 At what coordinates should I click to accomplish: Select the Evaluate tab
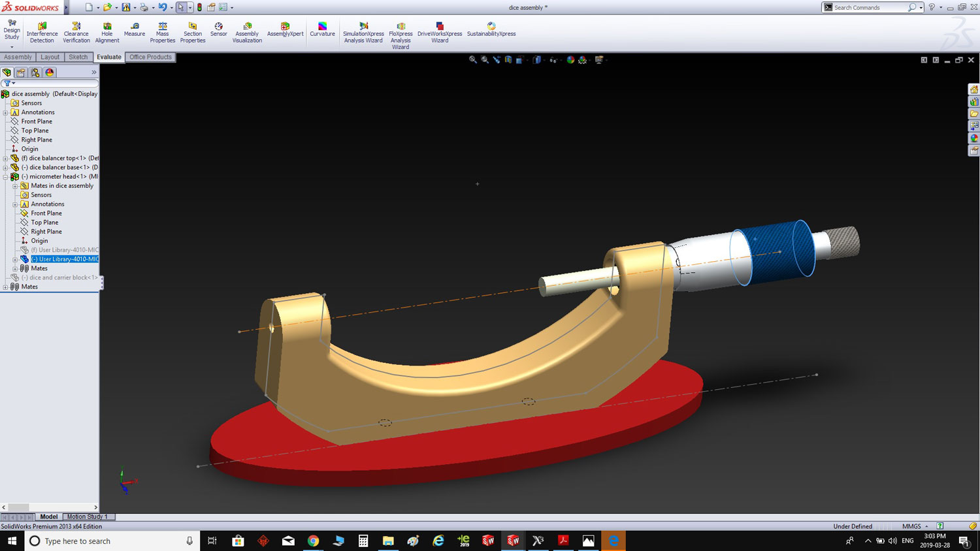coord(109,57)
